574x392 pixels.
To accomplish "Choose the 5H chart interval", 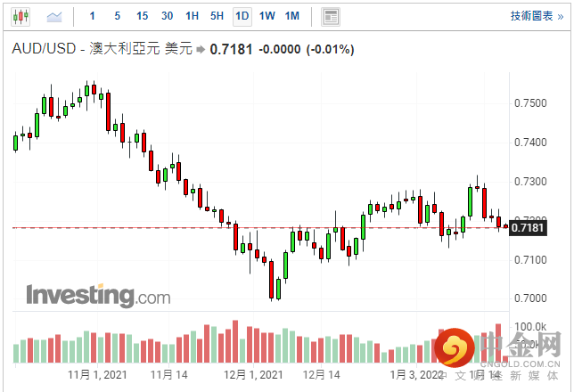I will 217,16.
